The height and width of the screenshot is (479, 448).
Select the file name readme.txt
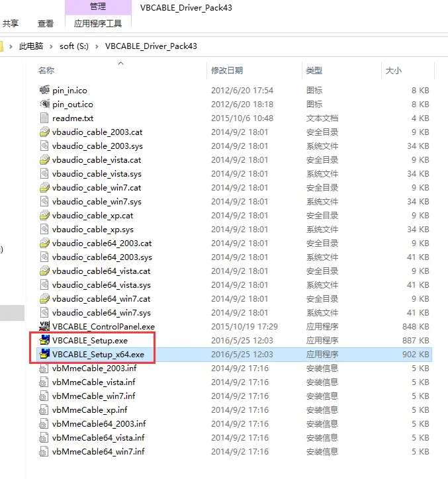[x=73, y=118]
